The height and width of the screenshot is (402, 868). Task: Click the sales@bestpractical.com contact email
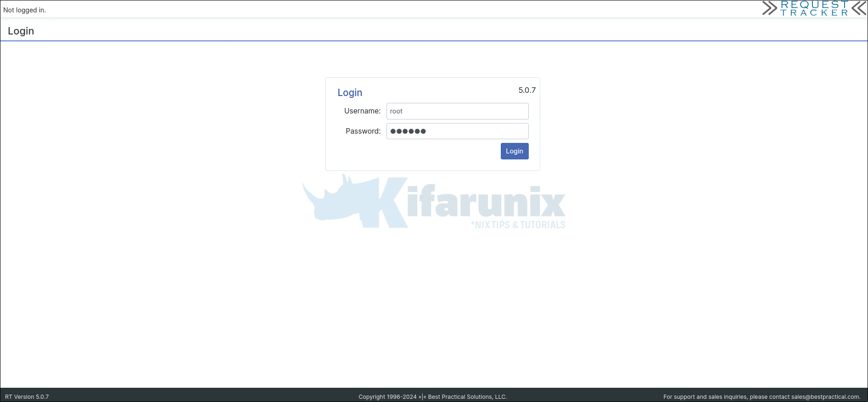point(826,397)
